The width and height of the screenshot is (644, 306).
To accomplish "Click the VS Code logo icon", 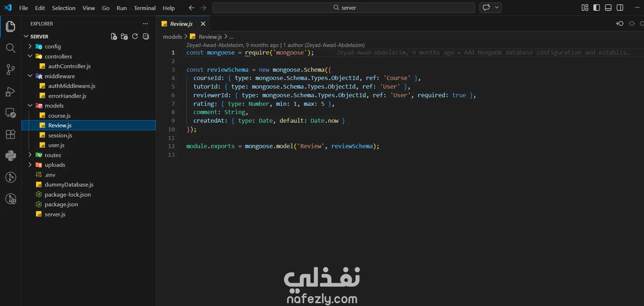I will (8, 8).
